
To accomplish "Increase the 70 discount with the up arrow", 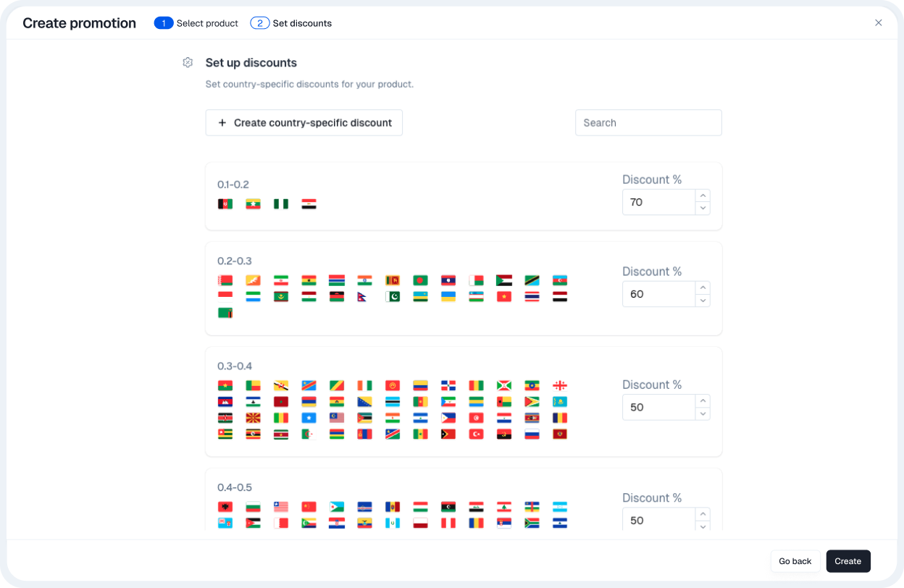I will (702, 195).
